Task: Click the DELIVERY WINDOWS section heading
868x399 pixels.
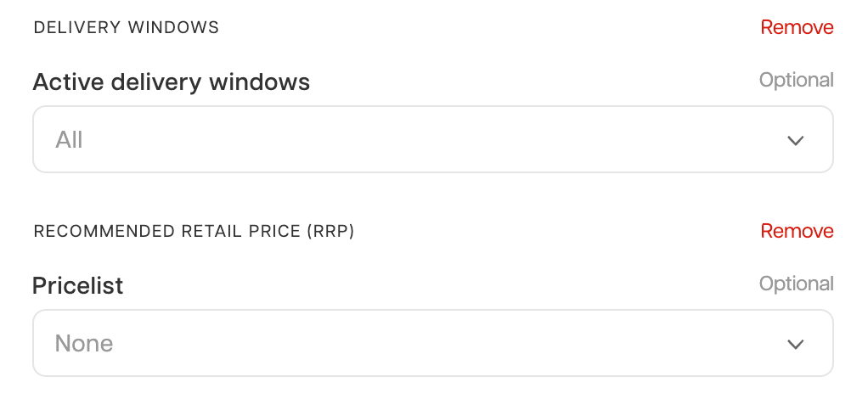Action: coord(126,27)
